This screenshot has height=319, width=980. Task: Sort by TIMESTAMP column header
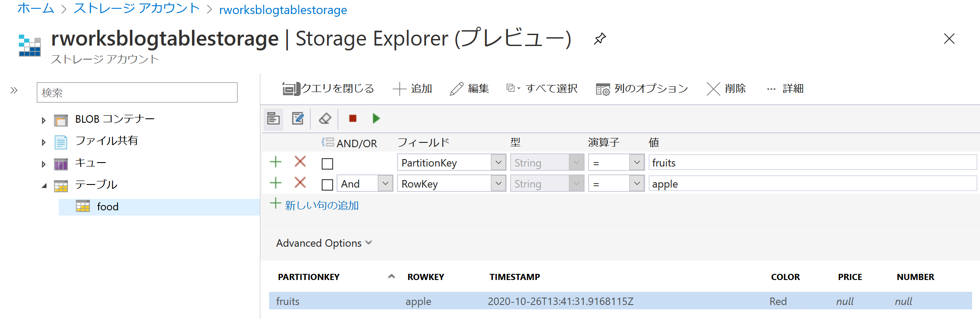coord(515,277)
